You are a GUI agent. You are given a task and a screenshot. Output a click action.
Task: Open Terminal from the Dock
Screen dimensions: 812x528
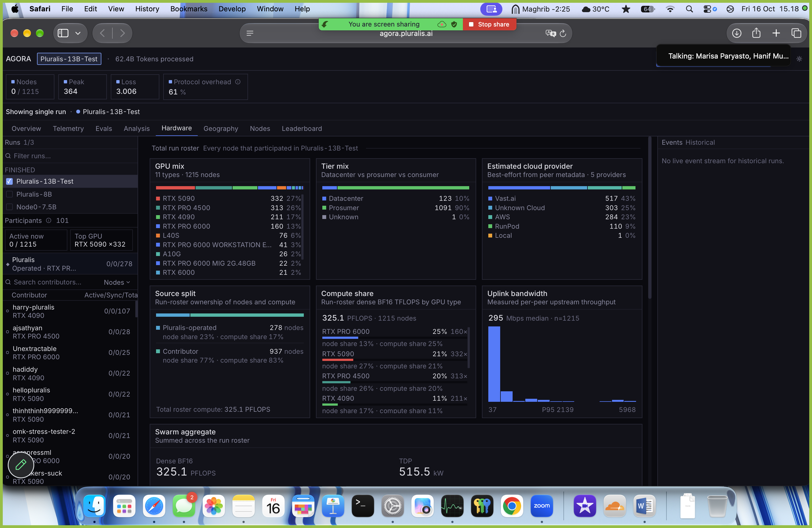[x=363, y=506]
